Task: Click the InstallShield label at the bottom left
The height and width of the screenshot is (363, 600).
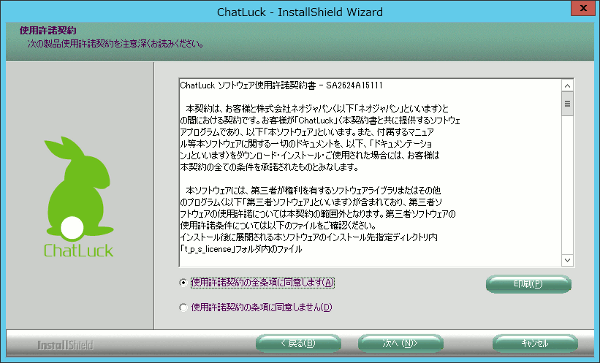Action: click(65, 345)
